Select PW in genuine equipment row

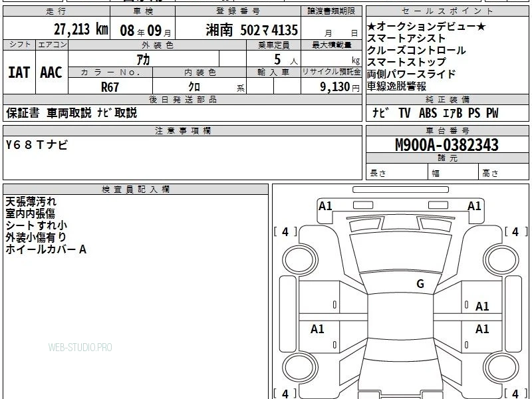point(492,113)
